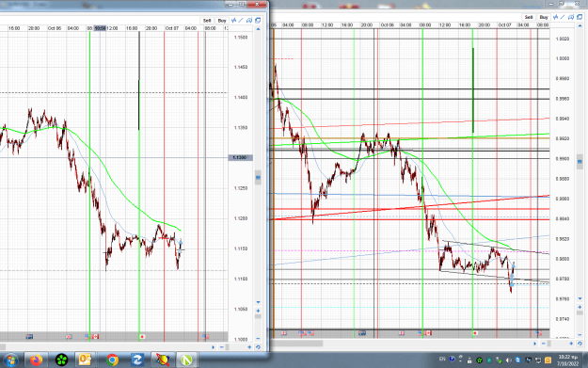Open indicators icon in left chart toolbar

(x=234, y=21)
